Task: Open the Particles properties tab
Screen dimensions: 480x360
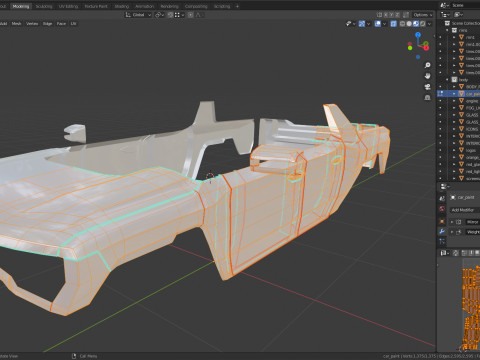Action: [x=442, y=241]
